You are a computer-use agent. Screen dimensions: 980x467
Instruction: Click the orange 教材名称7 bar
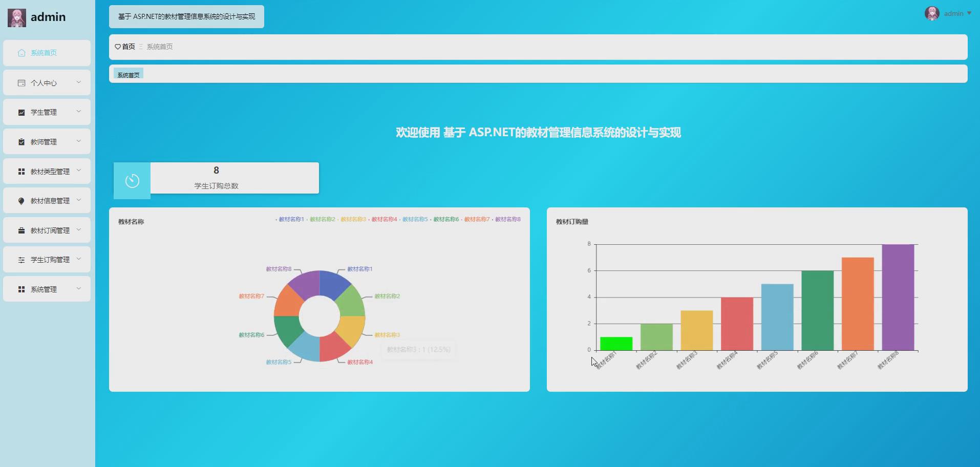(x=858, y=304)
